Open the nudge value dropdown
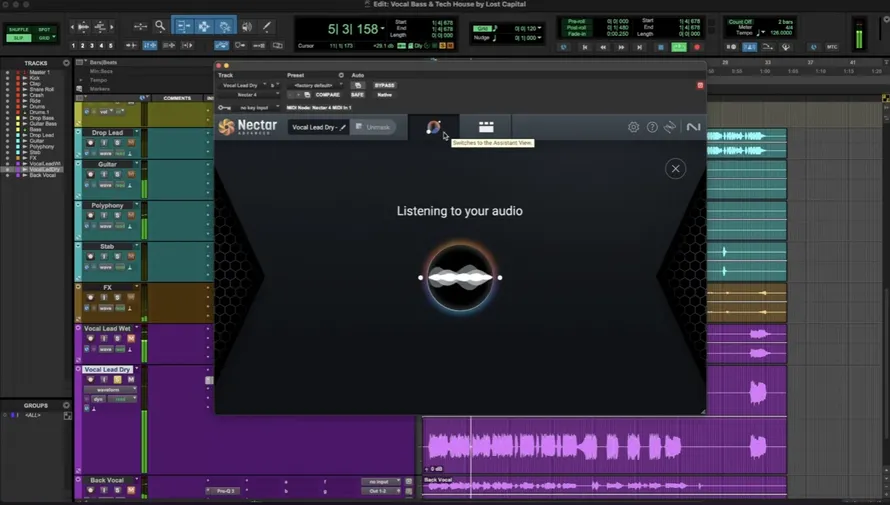This screenshot has height=505, width=890. [x=539, y=38]
